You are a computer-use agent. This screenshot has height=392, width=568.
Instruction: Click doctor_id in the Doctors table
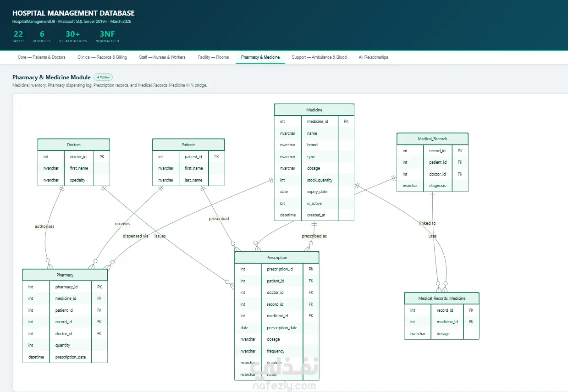(x=78, y=157)
